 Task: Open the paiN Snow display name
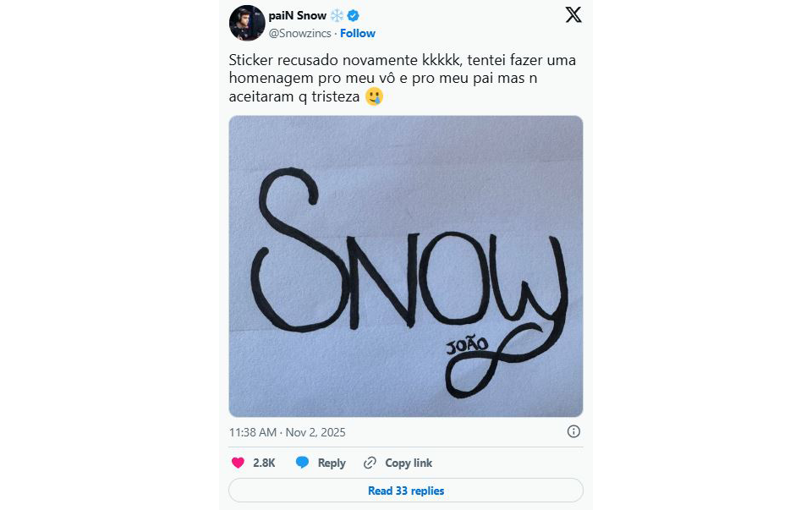[297, 15]
